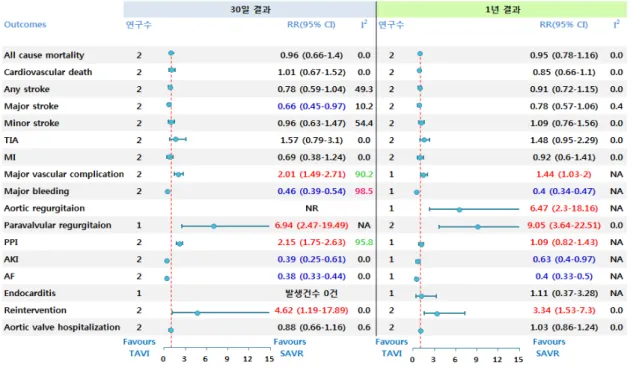The width and height of the screenshot is (633, 368).
Task: Click the 30-day Paravalvular regurgitation forest point
Action: [x=214, y=226]
